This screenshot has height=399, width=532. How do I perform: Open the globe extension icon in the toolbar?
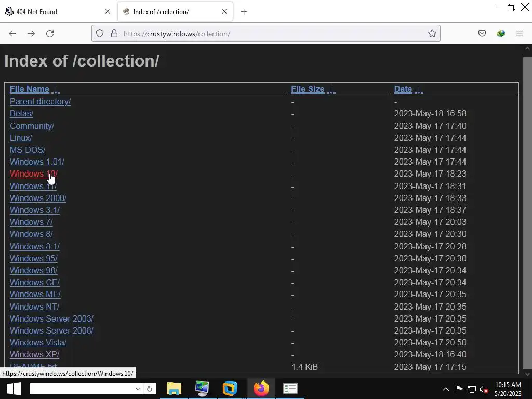pyautogui.click(x=500, y=34)
